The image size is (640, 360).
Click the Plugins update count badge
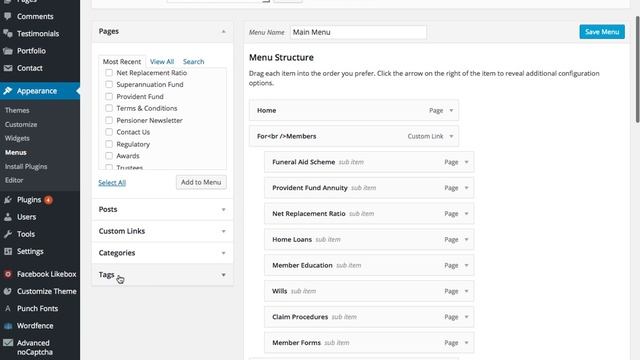pos(48,200)
